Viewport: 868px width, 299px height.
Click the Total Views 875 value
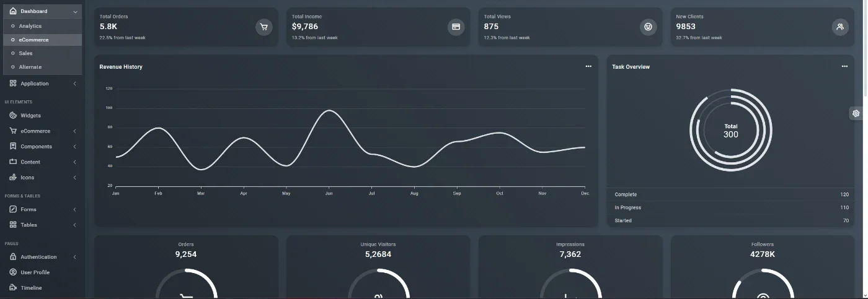pyautogui.click(x=491, y=27)
